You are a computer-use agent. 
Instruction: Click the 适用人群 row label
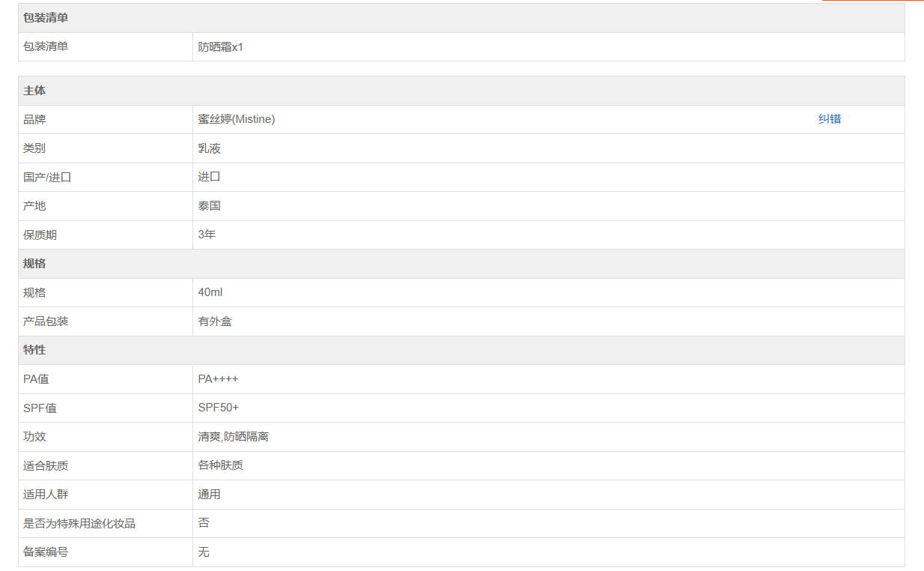tap(46, 495)
